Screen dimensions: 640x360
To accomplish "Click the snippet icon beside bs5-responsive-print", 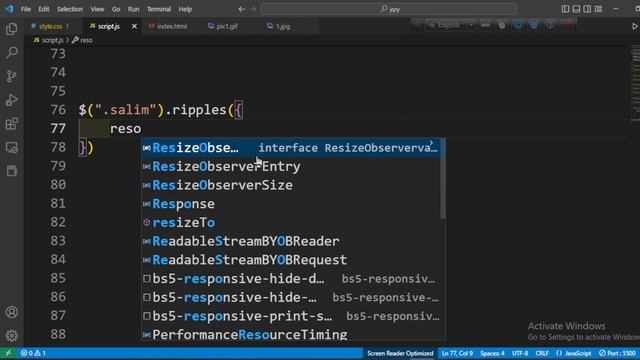I will [147, 316].
